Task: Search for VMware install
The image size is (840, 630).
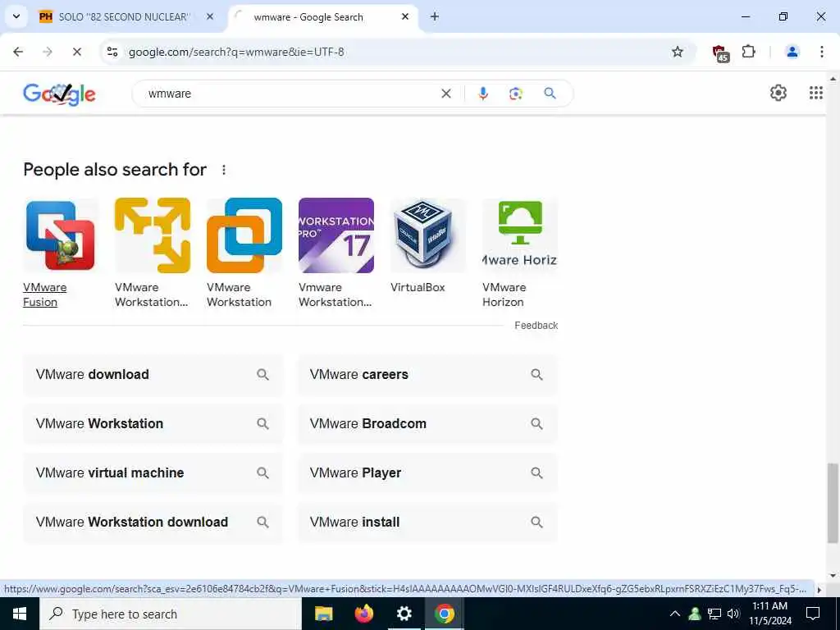Action: point(427,523)
